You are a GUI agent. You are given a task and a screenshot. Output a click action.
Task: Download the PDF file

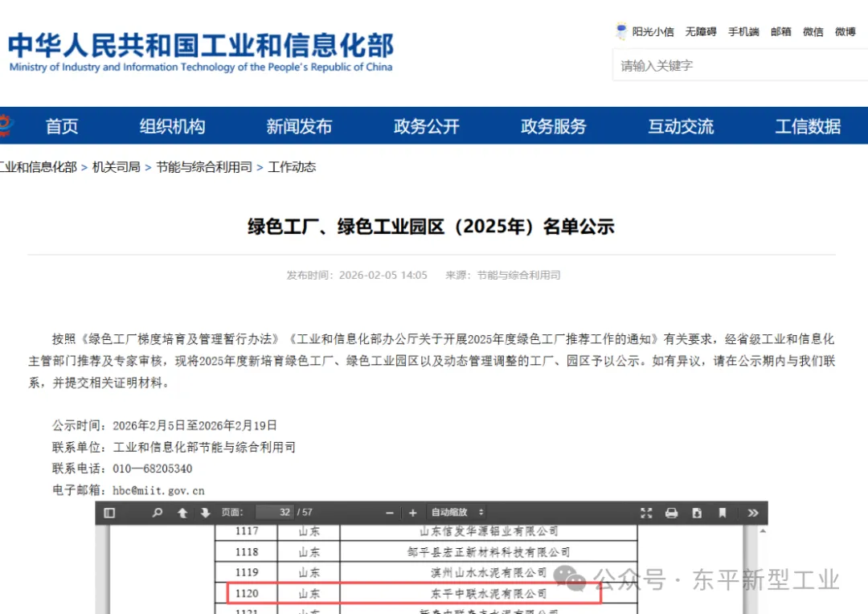[697, 513]
